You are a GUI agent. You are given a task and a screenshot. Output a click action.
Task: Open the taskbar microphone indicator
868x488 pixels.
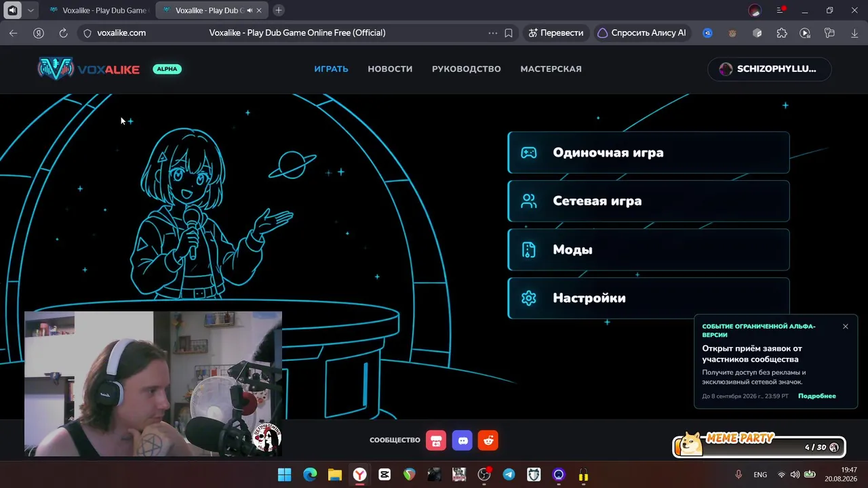click(738, 474)
